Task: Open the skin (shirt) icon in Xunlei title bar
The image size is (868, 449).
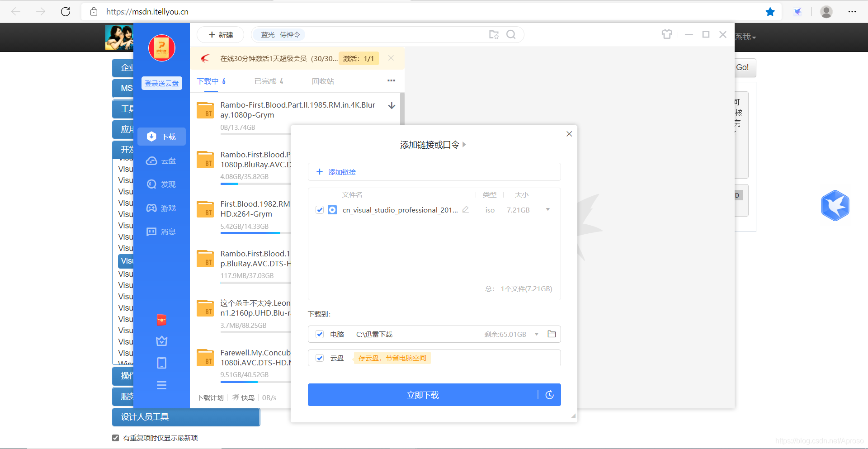Action: click(x=667, y=34)
